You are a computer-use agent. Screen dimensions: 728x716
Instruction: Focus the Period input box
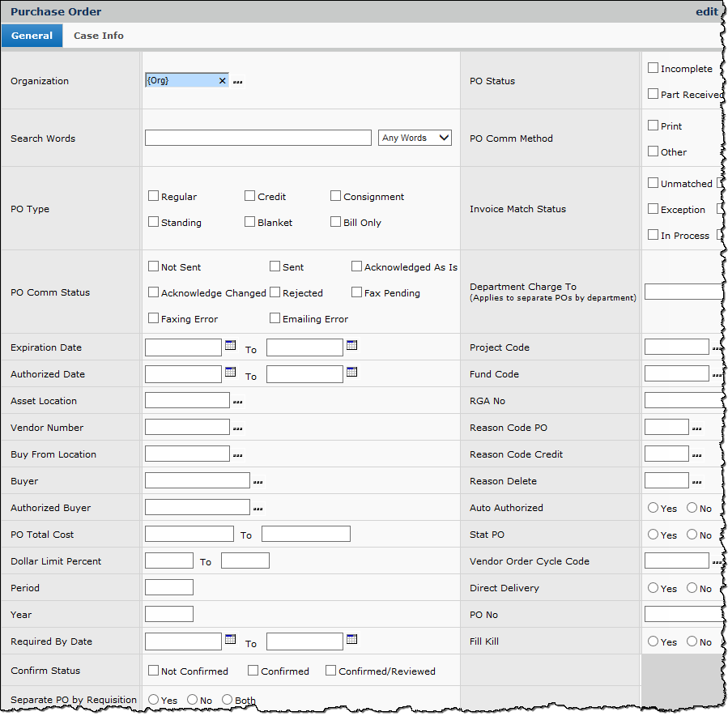[x=168, y=588]
